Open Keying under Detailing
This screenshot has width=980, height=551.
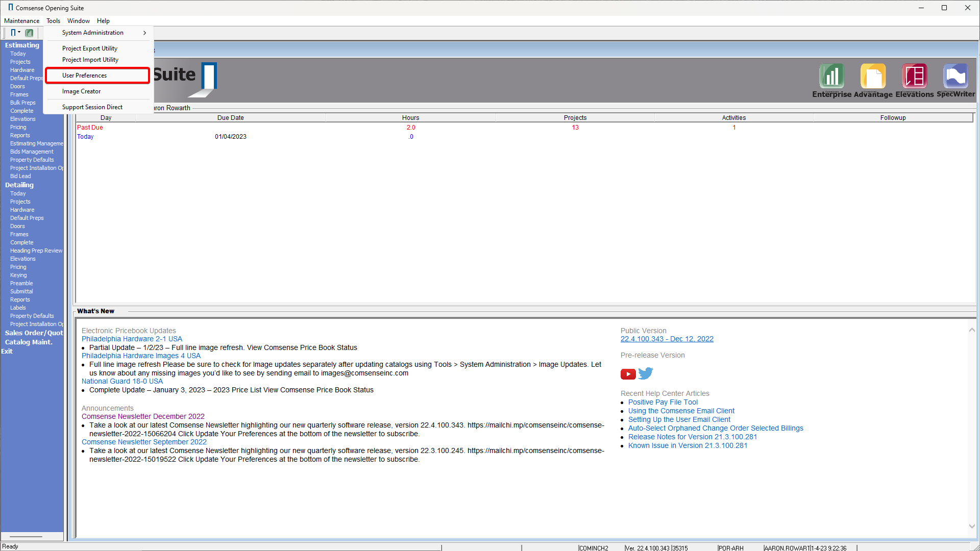tap(18, 275)
